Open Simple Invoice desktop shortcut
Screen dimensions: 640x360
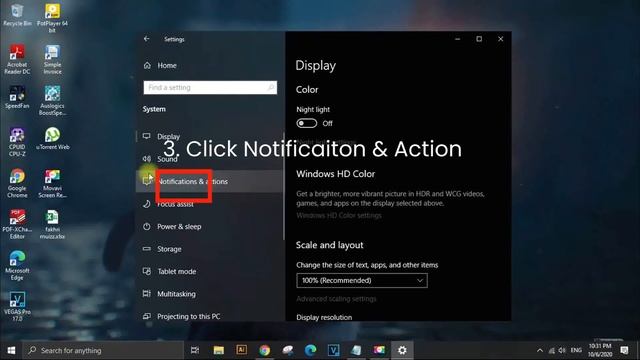click(x=52, y=59)
